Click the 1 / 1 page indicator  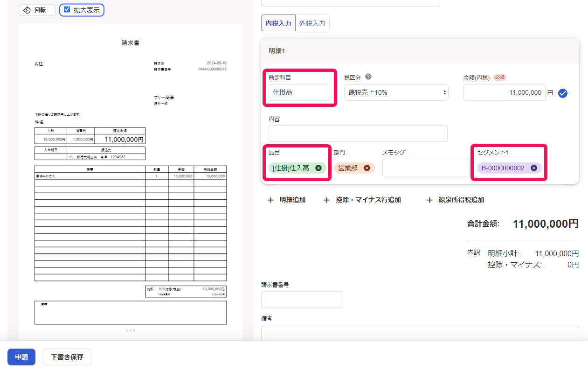pos(131,331)
